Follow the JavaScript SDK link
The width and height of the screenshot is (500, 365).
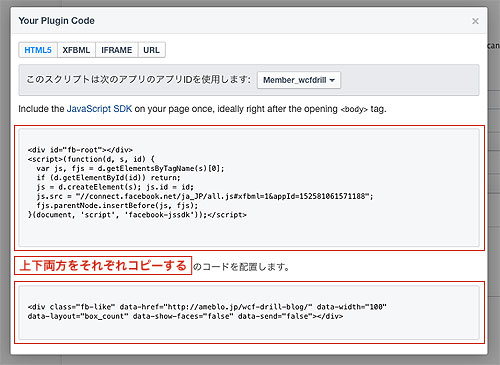pyautogui.click(x=99, y=109)
